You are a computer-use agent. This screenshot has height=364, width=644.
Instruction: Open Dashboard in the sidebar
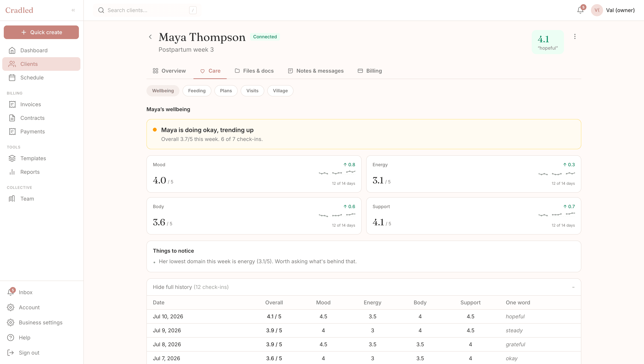[41, 51]
